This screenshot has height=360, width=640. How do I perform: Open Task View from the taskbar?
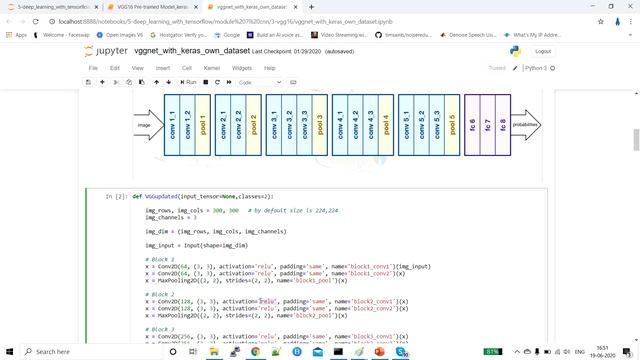(193, 351)
